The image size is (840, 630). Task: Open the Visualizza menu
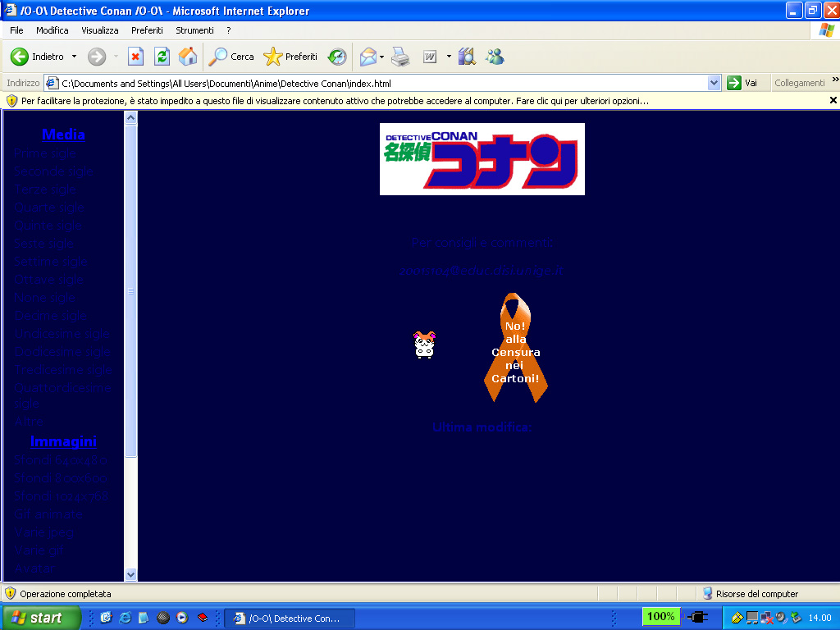99,30
